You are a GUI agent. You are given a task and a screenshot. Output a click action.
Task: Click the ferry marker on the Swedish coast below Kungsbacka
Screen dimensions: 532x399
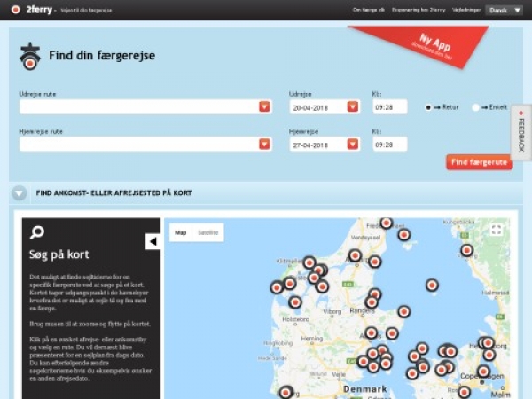tap(466, 250)
